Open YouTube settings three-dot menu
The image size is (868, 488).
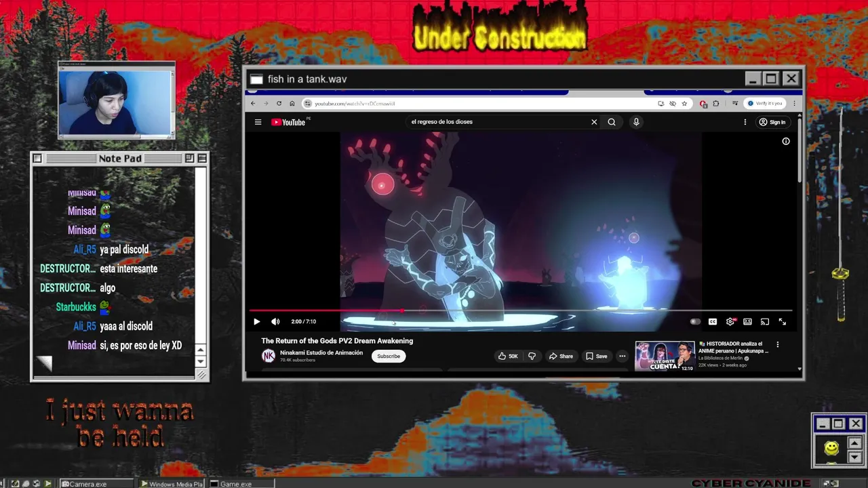tap(745, 122)
